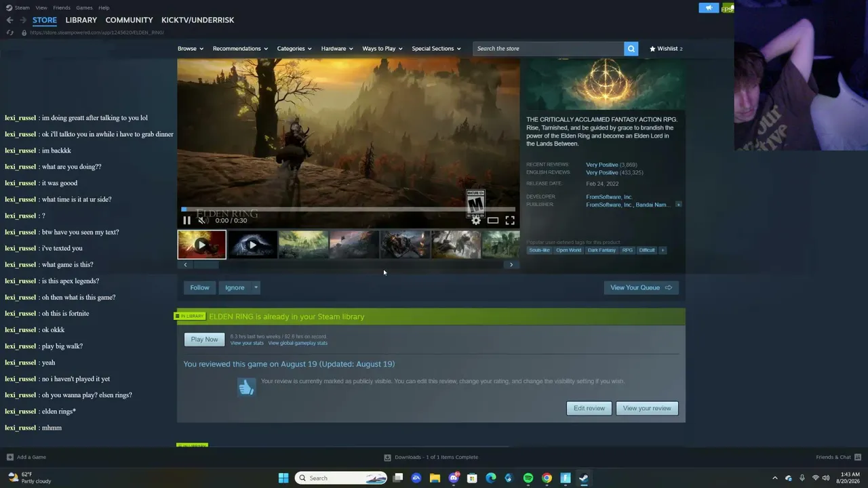The width and height of the screenshot is (868, 488).
Task: Open the Dark Fantasy tag
Action: (x=601, y=250)
